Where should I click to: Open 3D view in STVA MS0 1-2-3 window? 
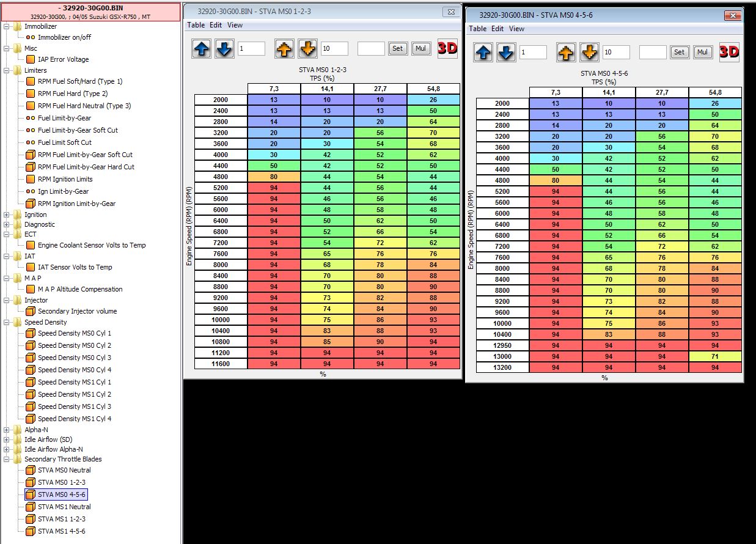[x=447, y=49]
